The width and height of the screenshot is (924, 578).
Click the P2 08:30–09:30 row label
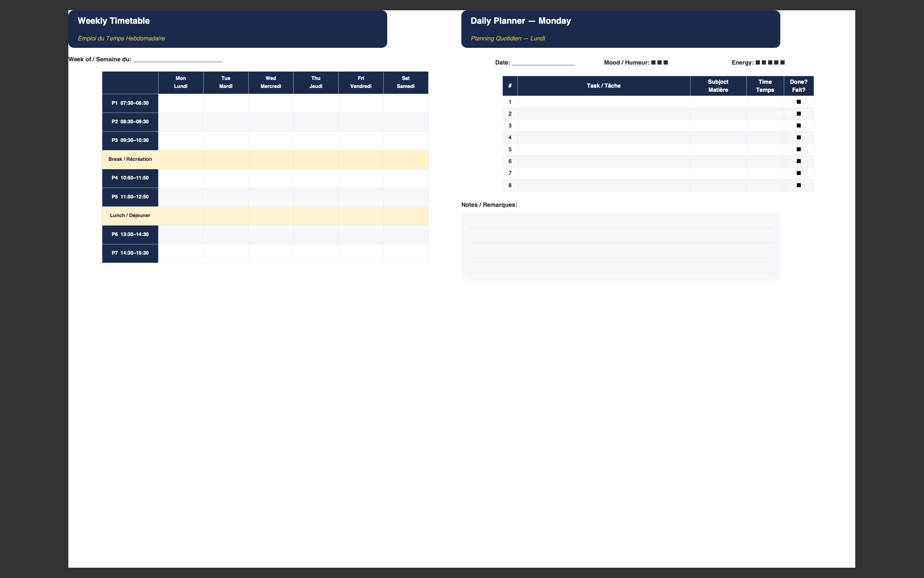point(130,122)
